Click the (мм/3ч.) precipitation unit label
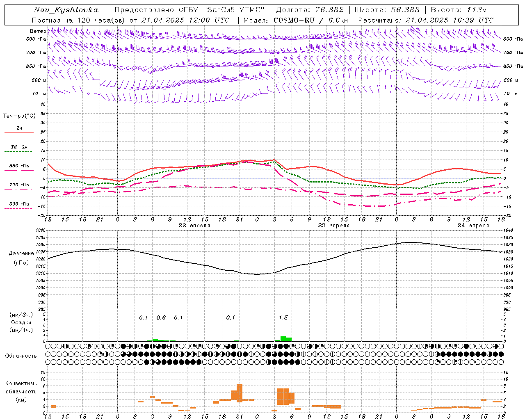 coord(21,315)
